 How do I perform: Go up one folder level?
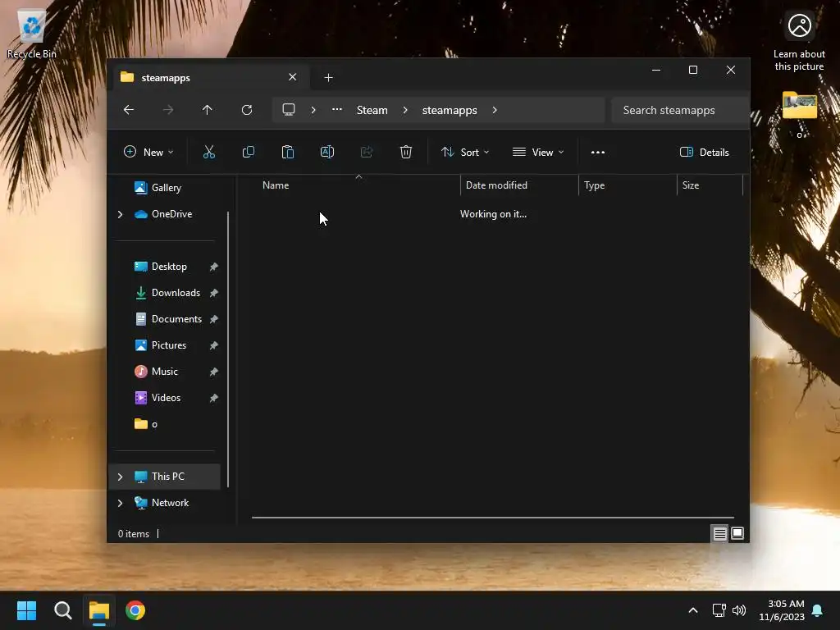point(208,110)
